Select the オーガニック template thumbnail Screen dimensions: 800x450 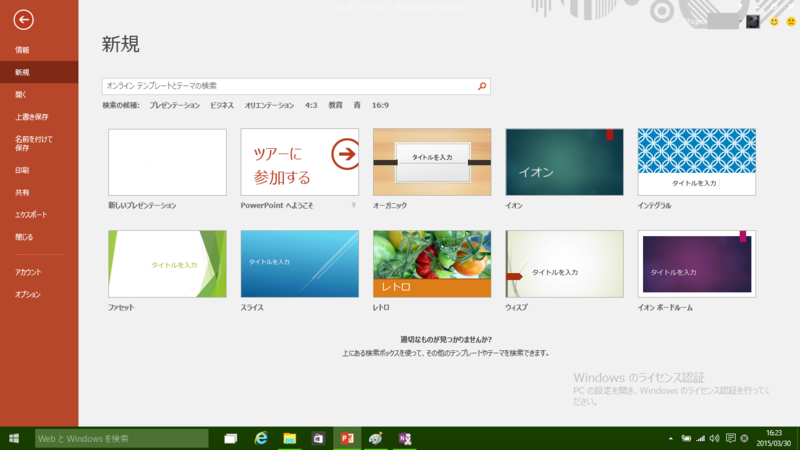pyautogui.click(x=432, y=162)
